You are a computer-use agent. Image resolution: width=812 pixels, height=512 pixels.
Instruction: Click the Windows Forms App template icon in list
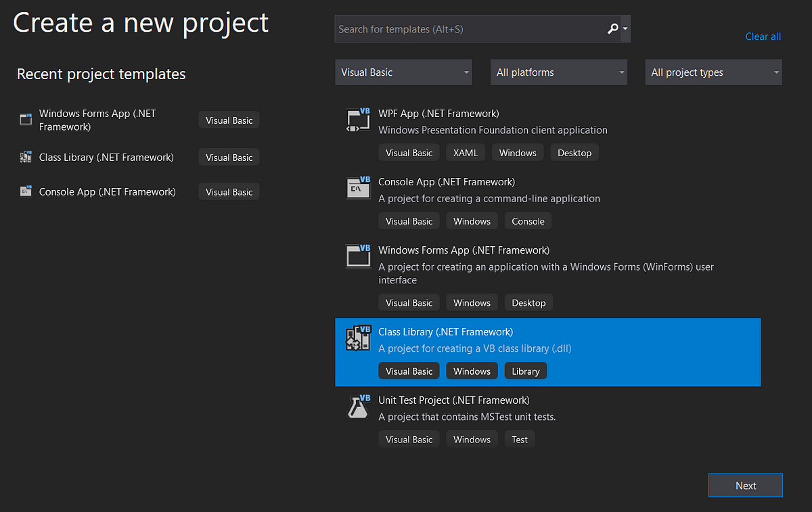359,256
